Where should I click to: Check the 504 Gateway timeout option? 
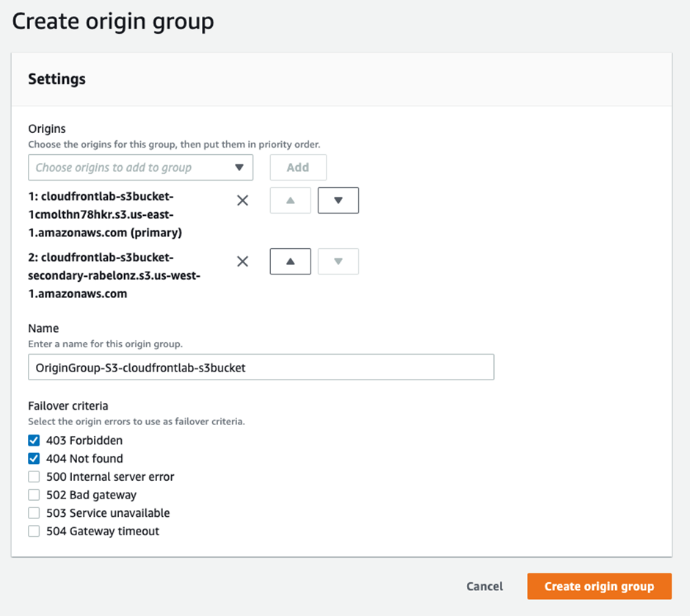[34, 531]
